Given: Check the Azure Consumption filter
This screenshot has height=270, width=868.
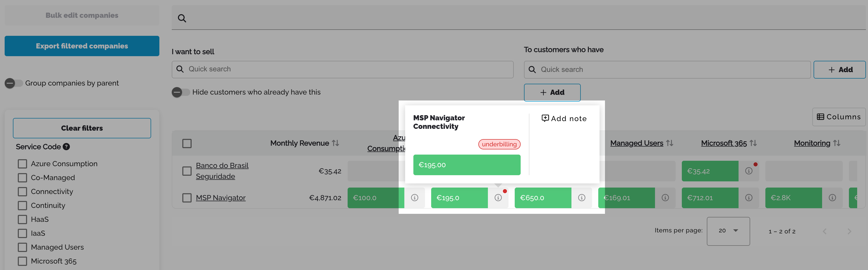Looking at the screenshot, I should (x=22, y=164).
